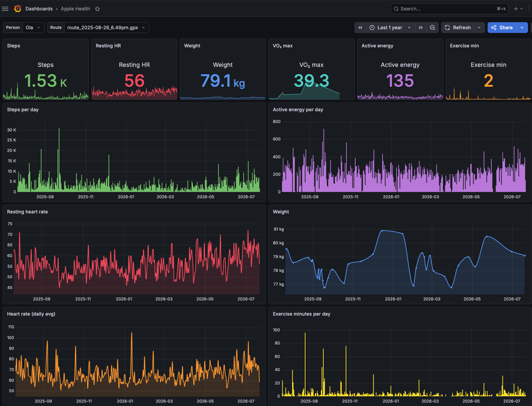This screenshot has height=406, width=532.
Task: Click the 110 axis label in Heart rate chart
Action: coord(11,327)
